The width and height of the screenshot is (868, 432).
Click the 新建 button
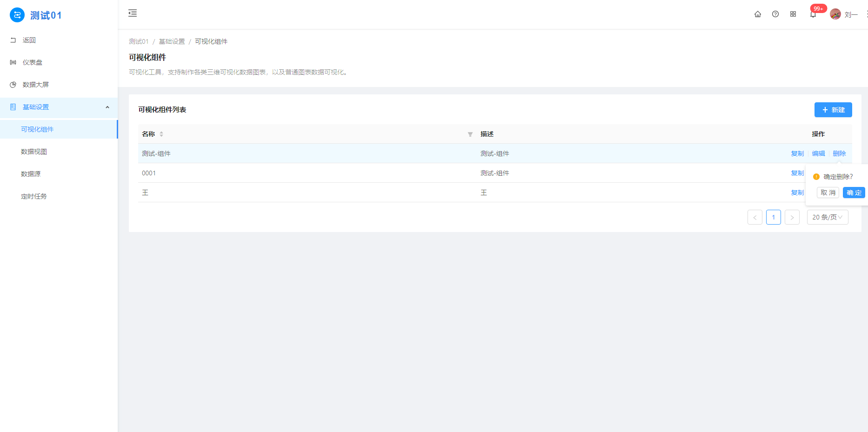[833, 110]
